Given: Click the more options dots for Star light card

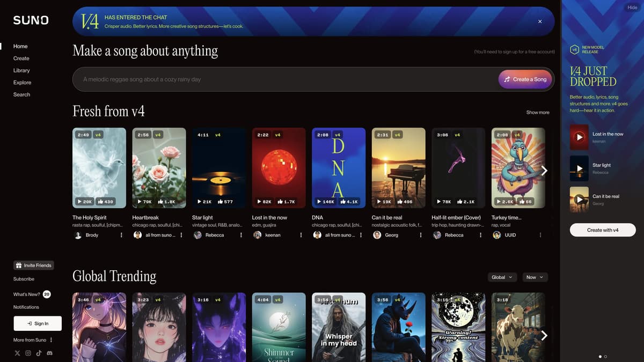Looking at the screenshot, I should 241,235.
